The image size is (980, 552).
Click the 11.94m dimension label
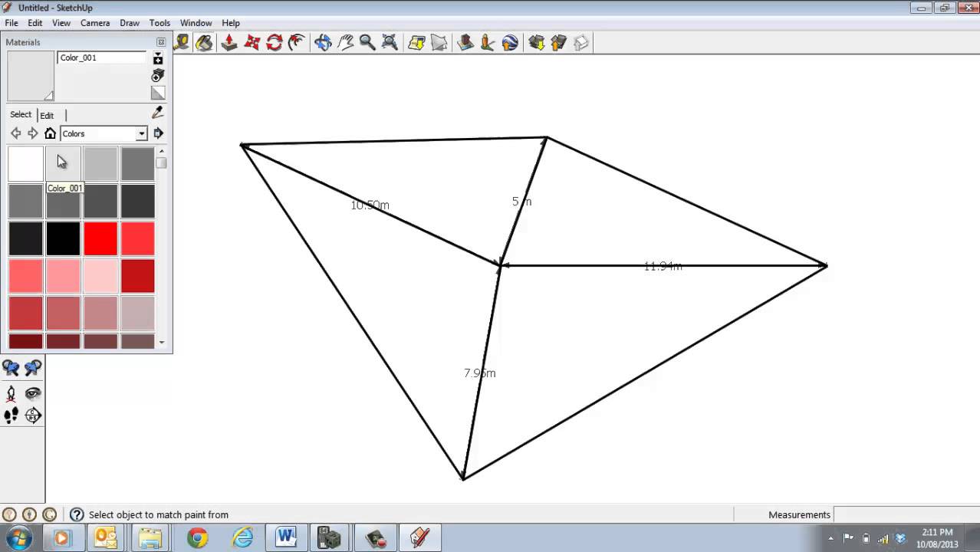coord(663,266)
